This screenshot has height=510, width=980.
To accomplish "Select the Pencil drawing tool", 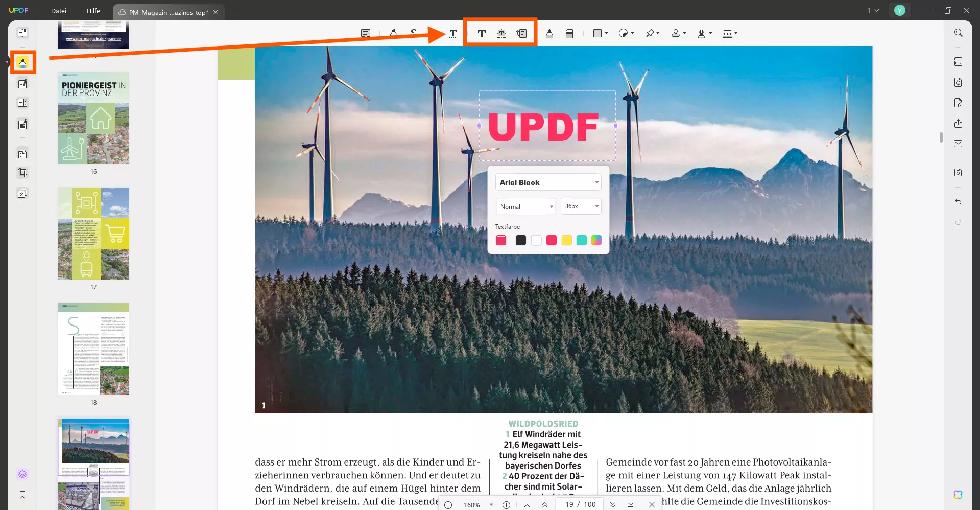I will pos(549,33).
